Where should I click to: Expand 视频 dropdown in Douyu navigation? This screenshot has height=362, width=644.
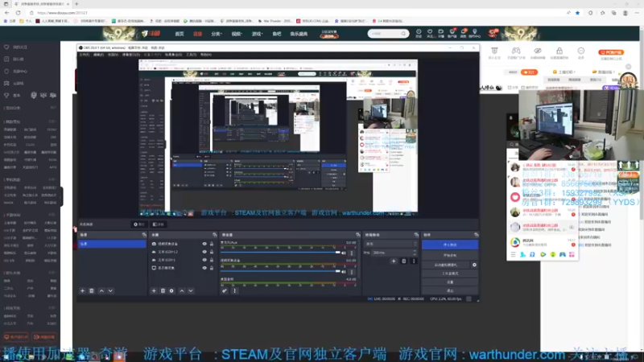pos(237,34)
